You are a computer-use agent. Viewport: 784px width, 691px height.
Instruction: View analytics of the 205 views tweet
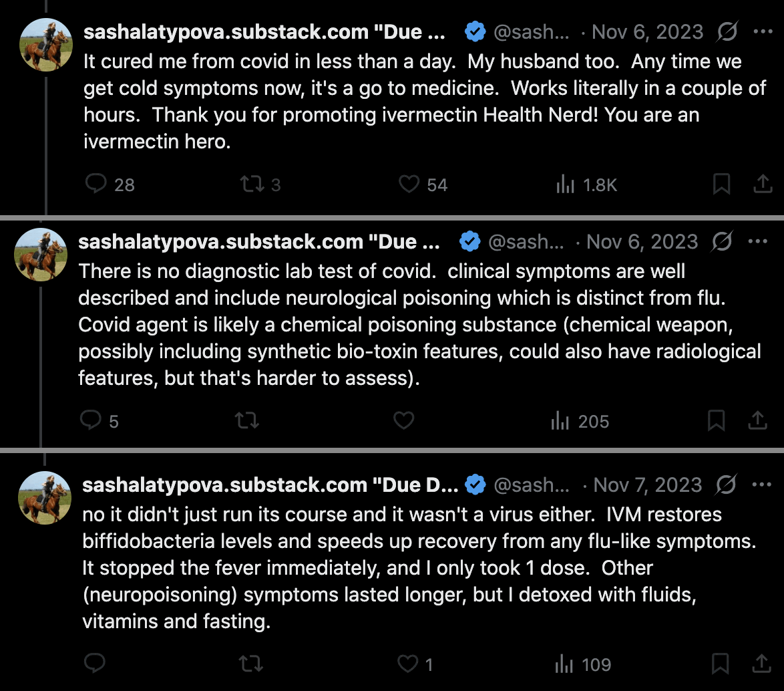pos(560,421)
